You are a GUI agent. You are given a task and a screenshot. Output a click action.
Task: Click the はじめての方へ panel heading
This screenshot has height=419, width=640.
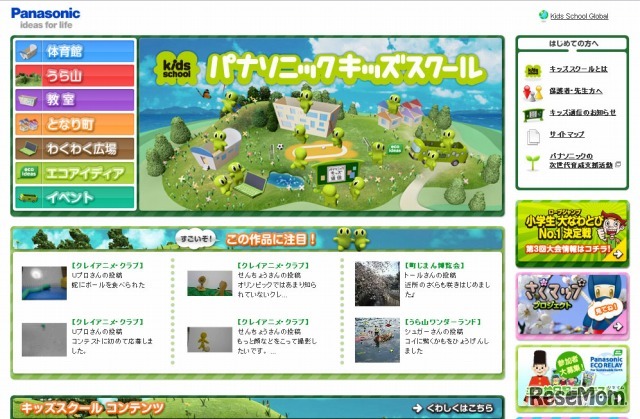(x=572, y=43)
